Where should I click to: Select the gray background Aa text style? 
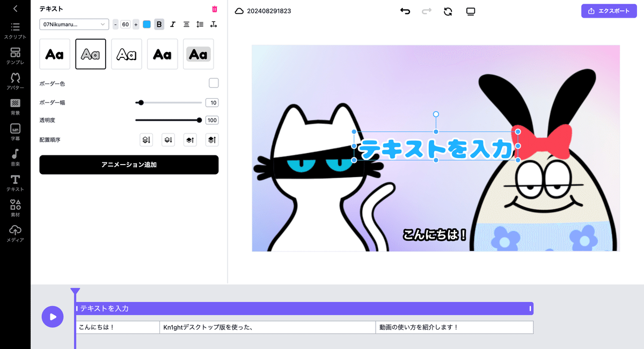pyautogui.click(x=199, y=54)
